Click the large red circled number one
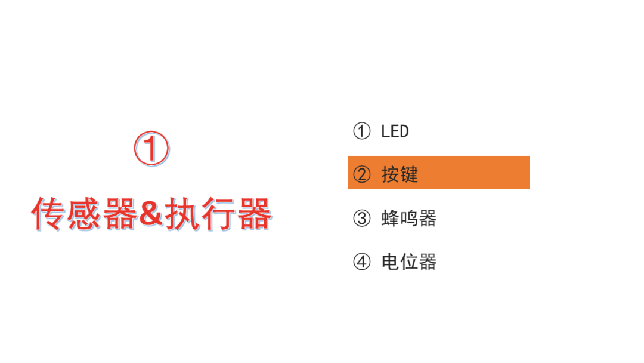The height and width of the screenshot is (363, 644). pos(151,149)
